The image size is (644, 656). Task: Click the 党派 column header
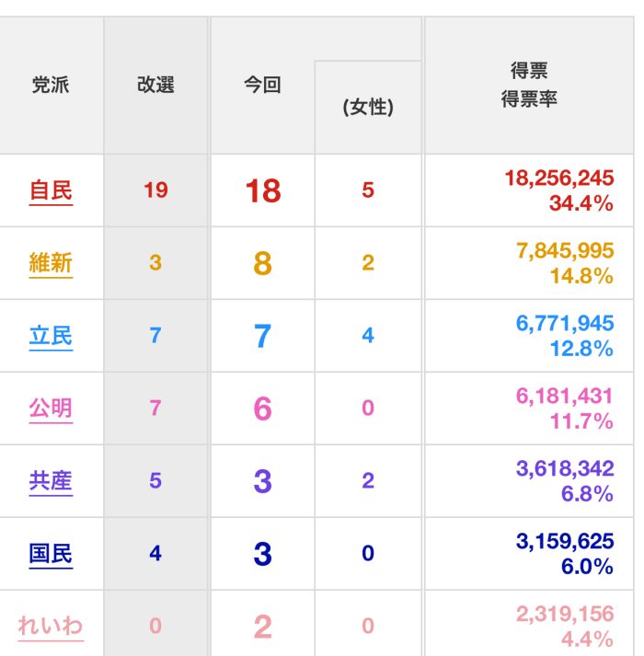point(51,85)
